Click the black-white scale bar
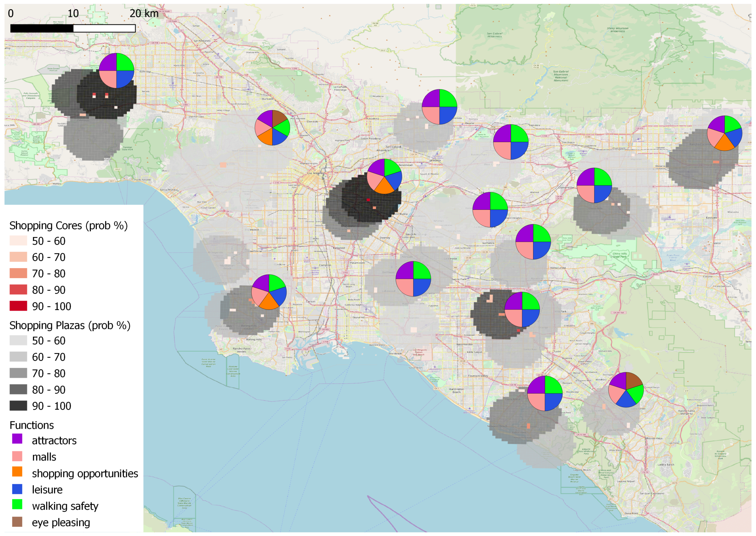756x536 pixels. pos(73,28)
